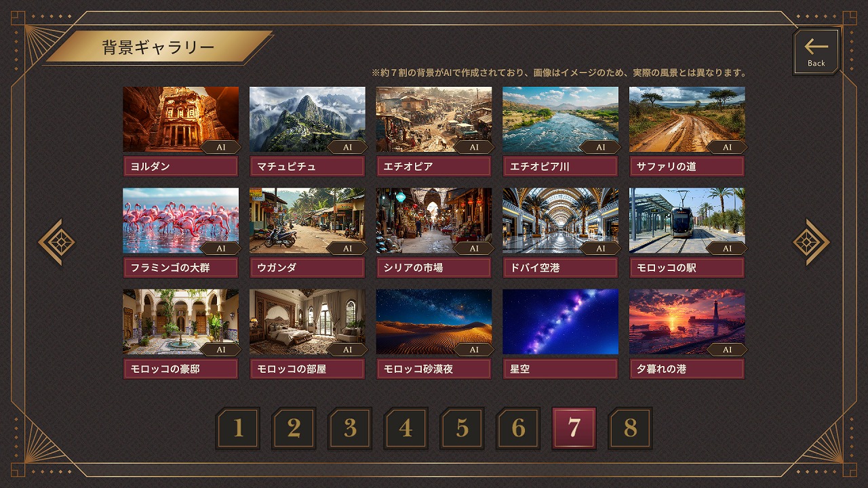Open gallery page 4
Image resolution: width=868 pixels, height=488 pixels.
click(406, 428)
